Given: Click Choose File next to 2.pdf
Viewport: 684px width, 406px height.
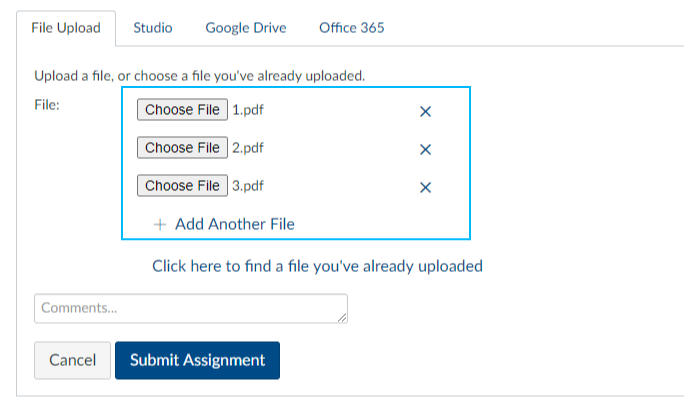Looking at the screenshot, I should pos(182,147).
